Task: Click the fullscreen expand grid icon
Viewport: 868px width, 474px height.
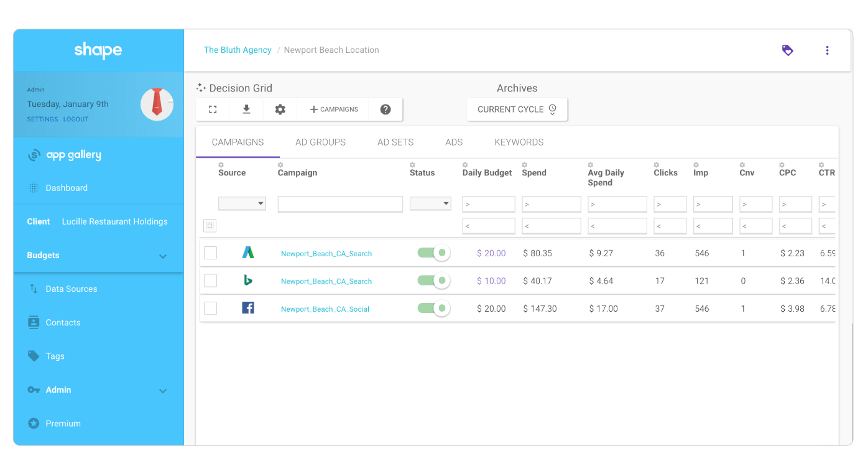Action: pyautogui.click(x=213, y=109)
